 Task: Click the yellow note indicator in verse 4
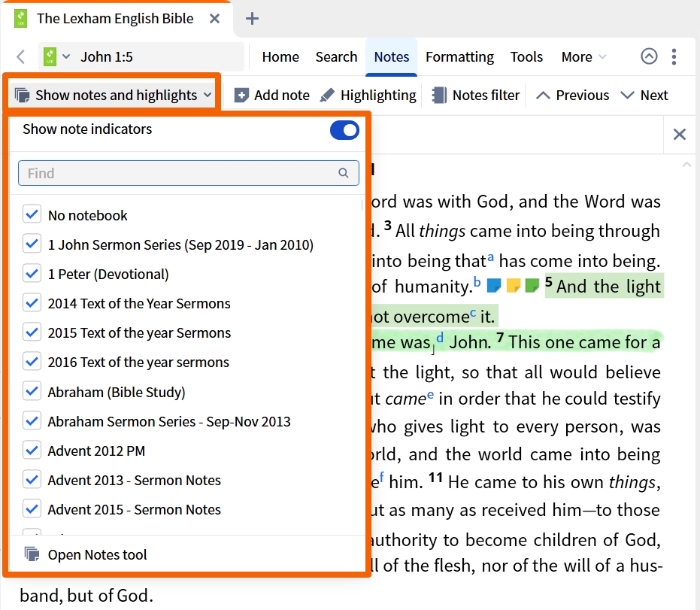[514, 285]
